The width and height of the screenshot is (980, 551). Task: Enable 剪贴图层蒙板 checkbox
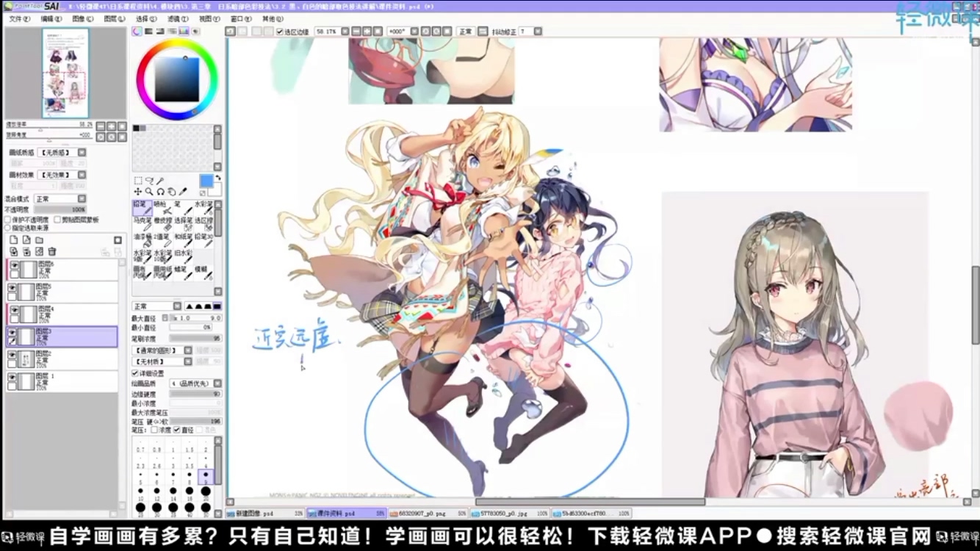pyautogui.click(x=57, y=220)
